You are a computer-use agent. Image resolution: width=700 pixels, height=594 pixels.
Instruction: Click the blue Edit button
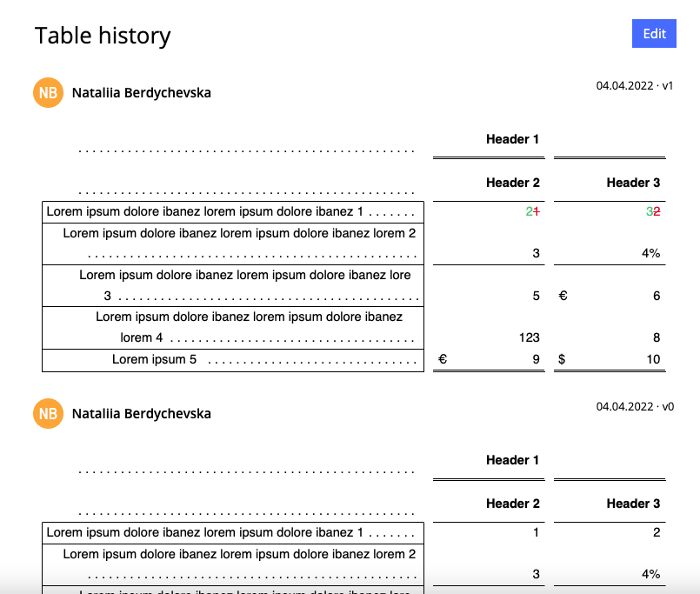(654, 34)
